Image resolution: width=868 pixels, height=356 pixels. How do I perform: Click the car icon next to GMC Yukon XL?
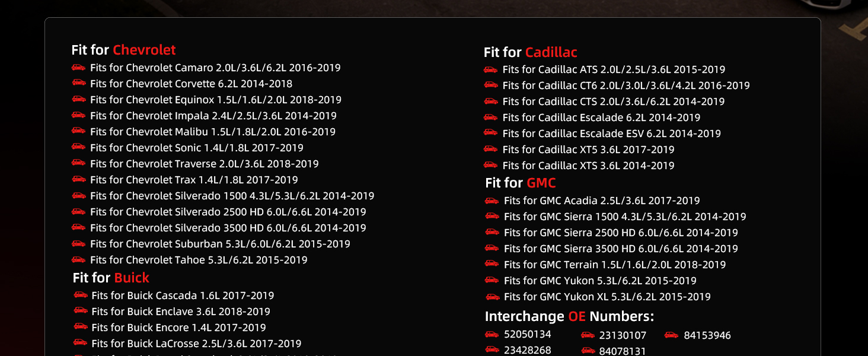[x=492, y=297]
